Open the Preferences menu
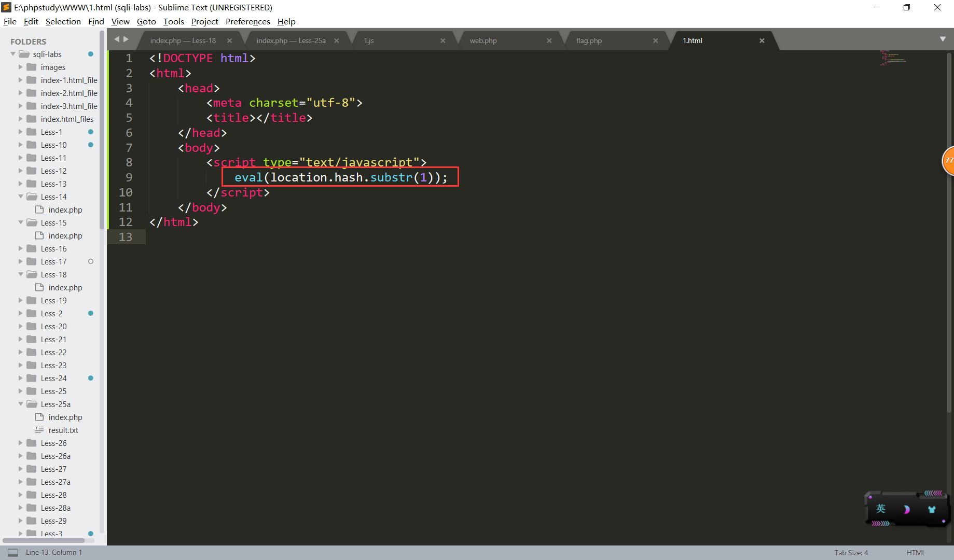The image size is (954, 560). coord(248,22)
